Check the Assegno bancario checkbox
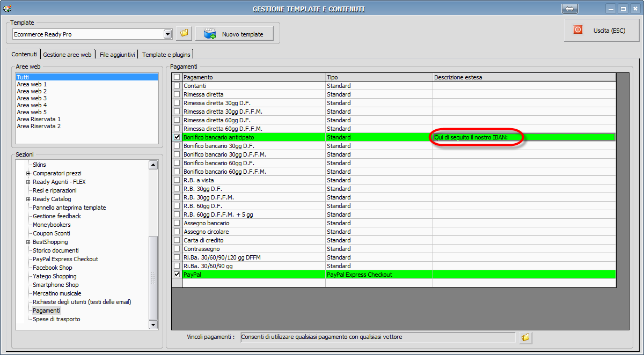 click(177, 223)
